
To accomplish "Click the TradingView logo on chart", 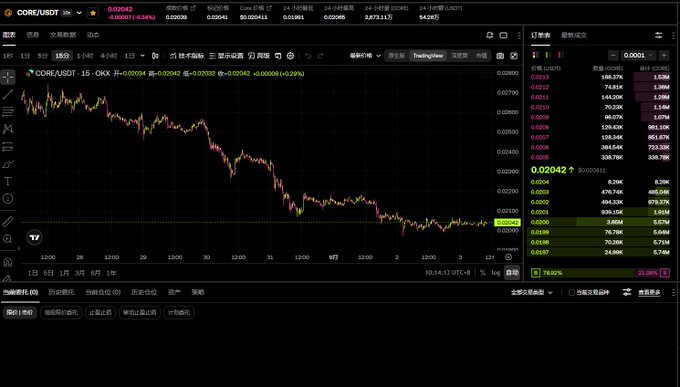I will [x=34, y=237].
